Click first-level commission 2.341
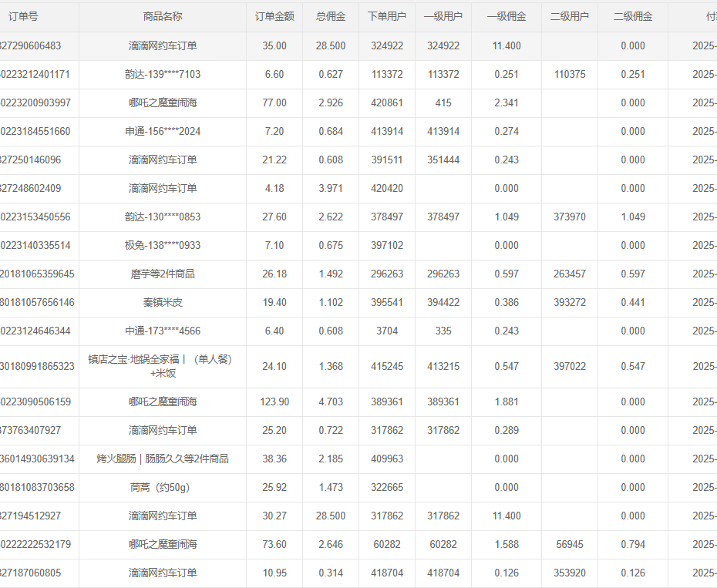The width and height of the screenshot is (717, 588). click(507, 102)
